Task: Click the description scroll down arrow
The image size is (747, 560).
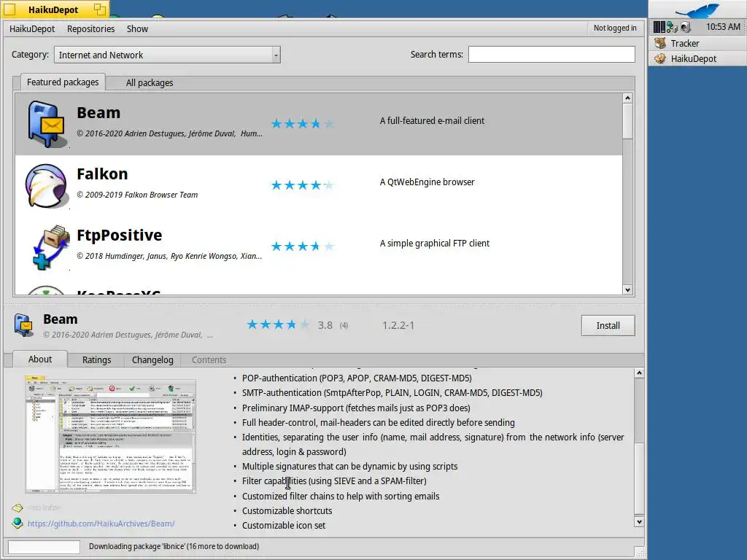Action: tap(639, 522)
